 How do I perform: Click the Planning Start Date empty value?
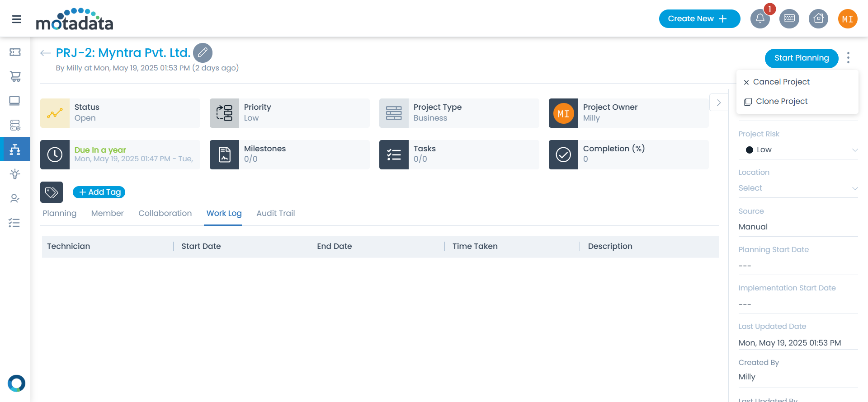(x=745, y=266)
